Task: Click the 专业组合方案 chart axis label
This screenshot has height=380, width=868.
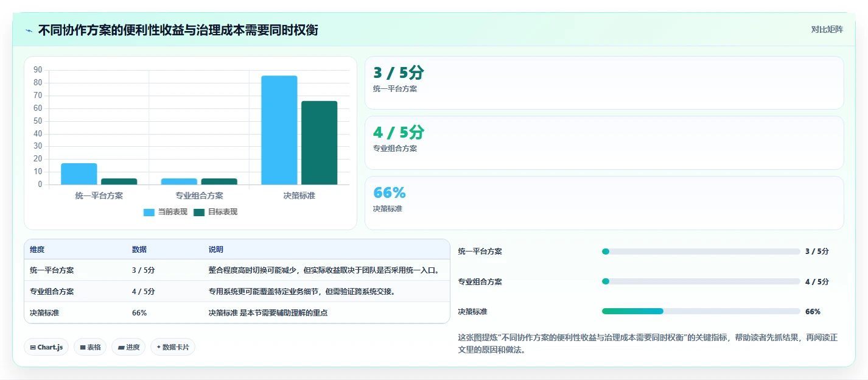Action: [199, 195]
